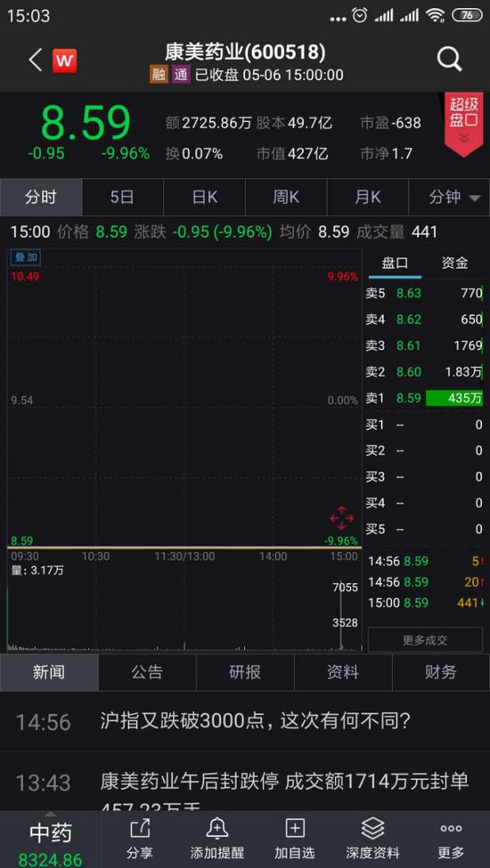Tap the 买3 bid row
The height and width of the screenshot is (868, 490).
424,476
